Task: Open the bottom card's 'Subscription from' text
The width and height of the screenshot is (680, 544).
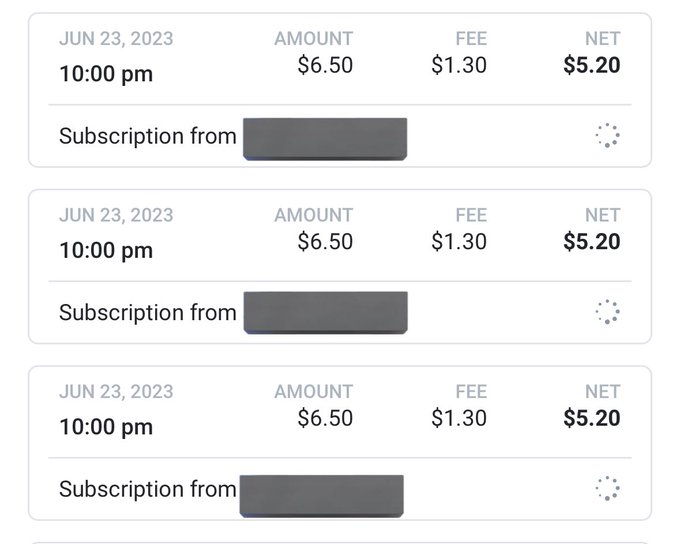Action: click(147, 489)
